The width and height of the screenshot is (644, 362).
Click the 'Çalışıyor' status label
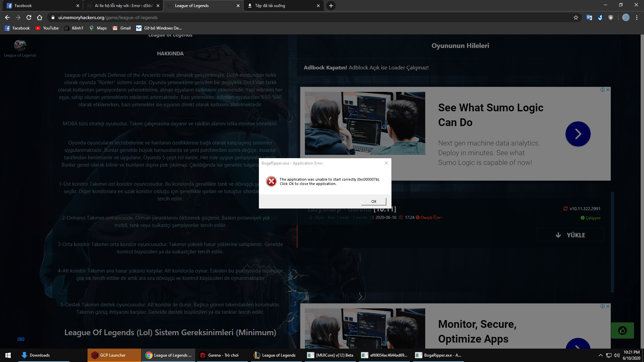click(x=593, y=218)
